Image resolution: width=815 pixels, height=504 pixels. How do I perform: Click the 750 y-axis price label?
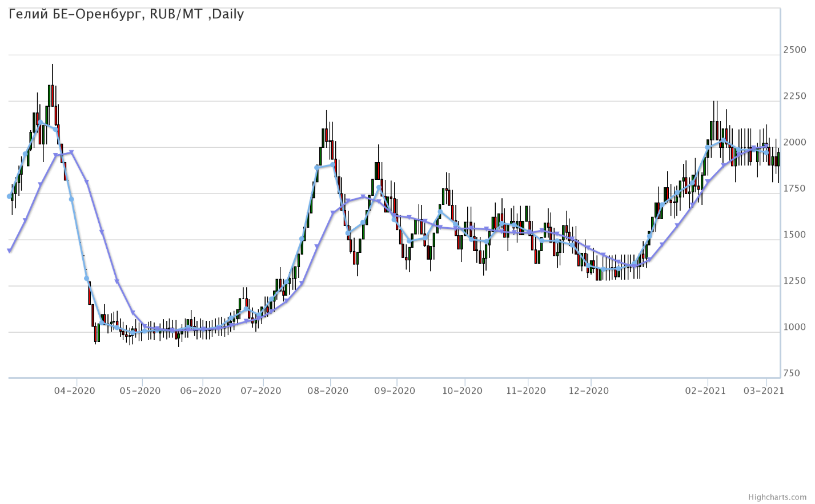click(792, 374)
